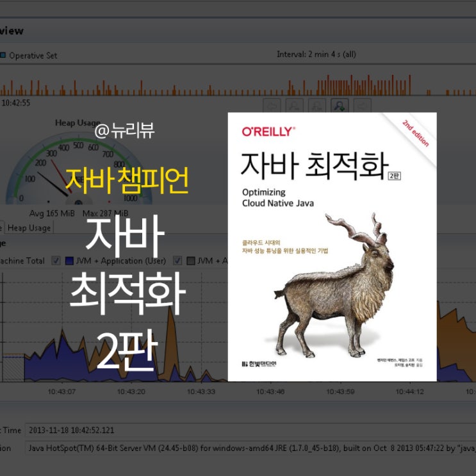Click the 'Operative Set' label

coord(33,56)
